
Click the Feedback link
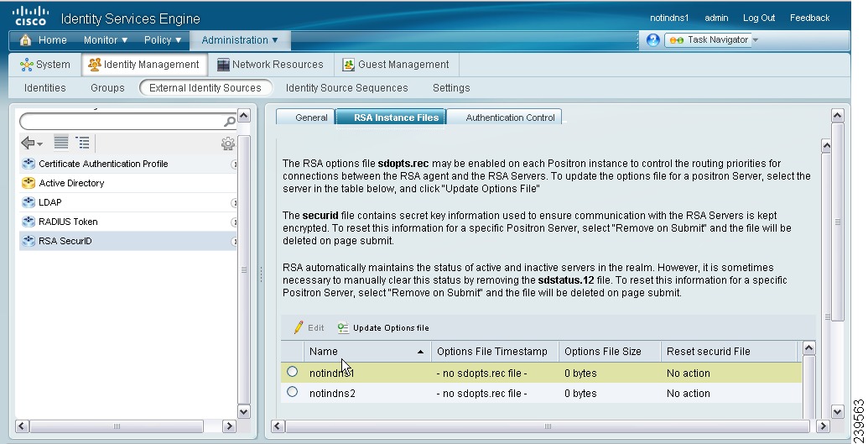coord(809,18)
